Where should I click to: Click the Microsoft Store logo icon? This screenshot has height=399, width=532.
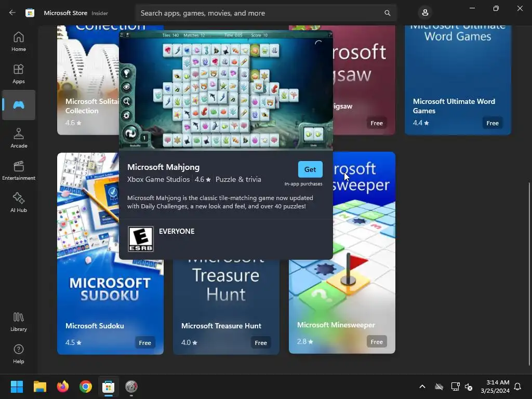[x=30, y=13]
